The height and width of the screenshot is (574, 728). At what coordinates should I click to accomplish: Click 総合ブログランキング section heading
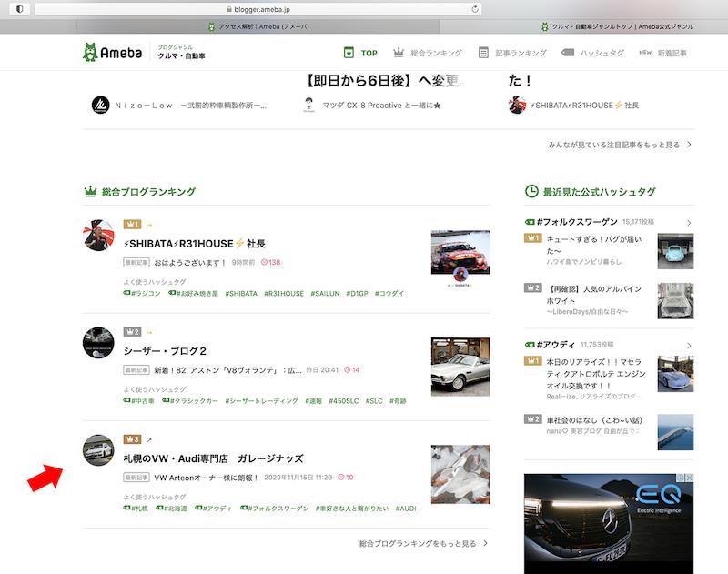click(x=148, y=192)
